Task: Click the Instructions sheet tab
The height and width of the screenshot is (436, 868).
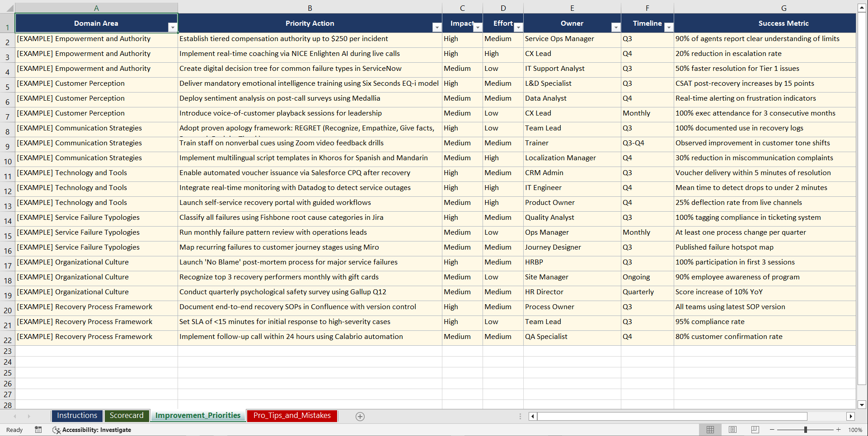Action: coord(77,416)
